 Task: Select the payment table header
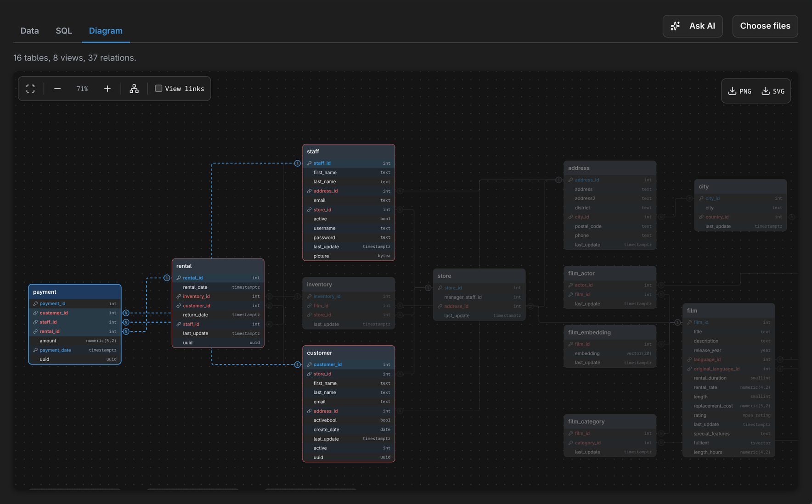pyautogui.click(x=75, y=292)
